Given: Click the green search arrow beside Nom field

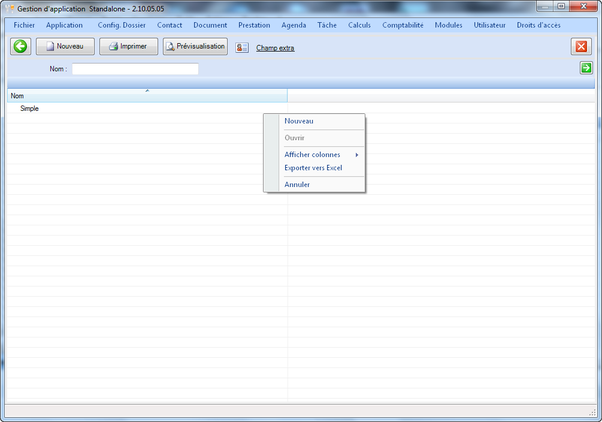Looking at the screenshot, I should pyautogui.click(x=586, y=68).
